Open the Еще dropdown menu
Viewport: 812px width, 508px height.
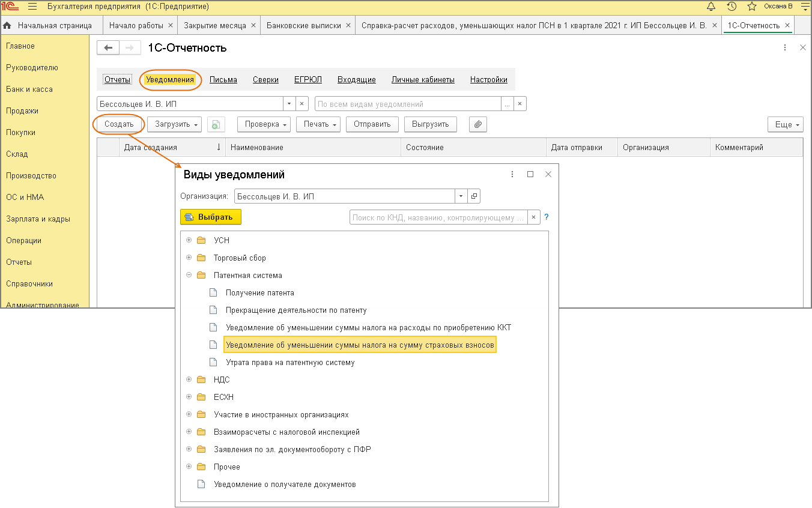786,124
